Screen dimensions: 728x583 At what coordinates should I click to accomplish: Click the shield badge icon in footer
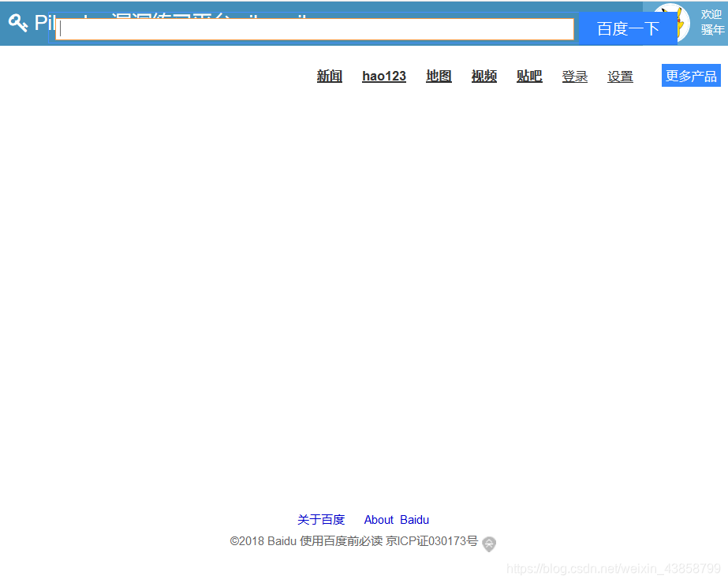point(489,544)
